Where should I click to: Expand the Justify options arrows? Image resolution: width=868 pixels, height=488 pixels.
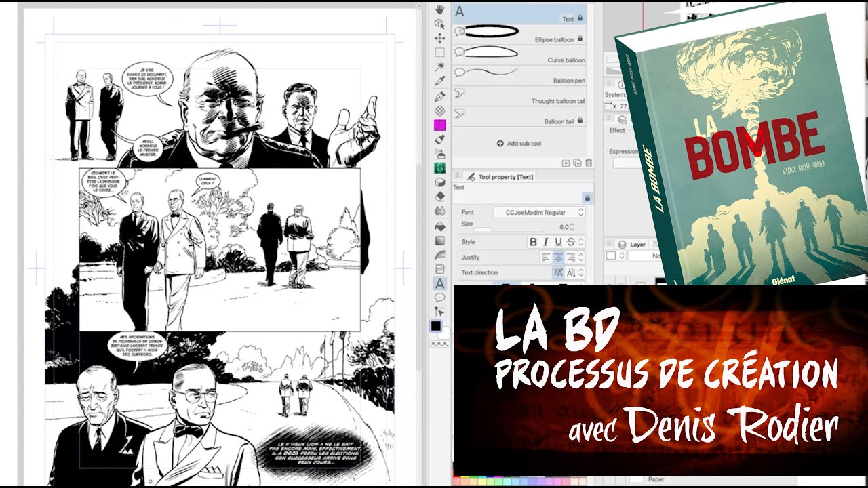(581, 258)
